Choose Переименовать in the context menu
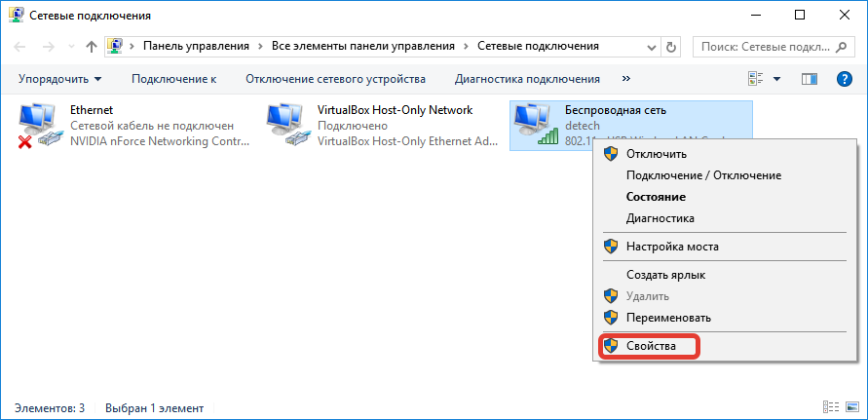868x420 pixels. [668, 318]
